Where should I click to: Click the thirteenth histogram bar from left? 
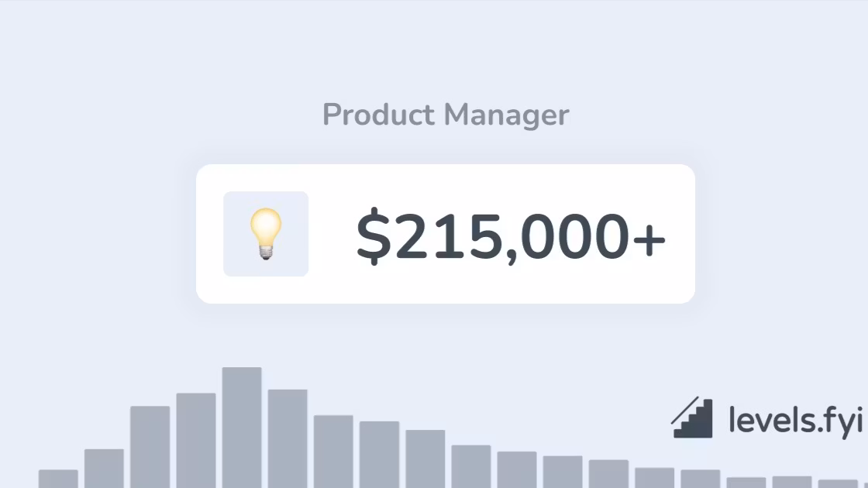608,474
